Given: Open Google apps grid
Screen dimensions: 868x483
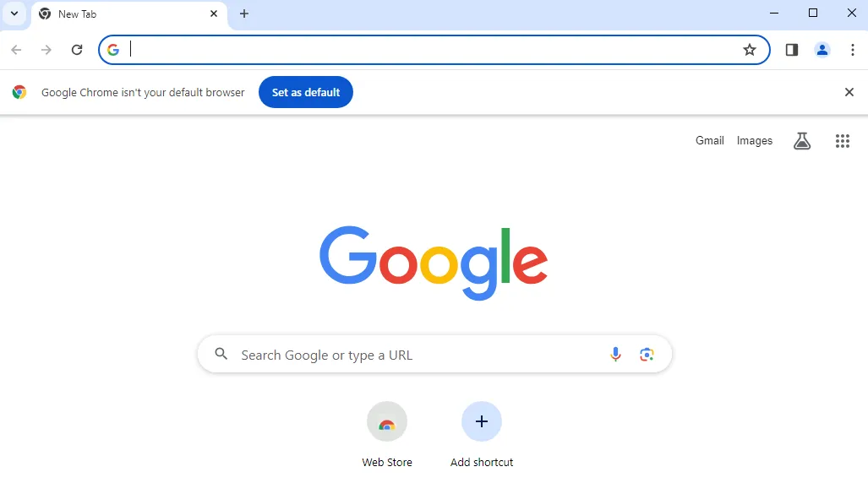Looking at the screenshot, I should click(843, 141).
